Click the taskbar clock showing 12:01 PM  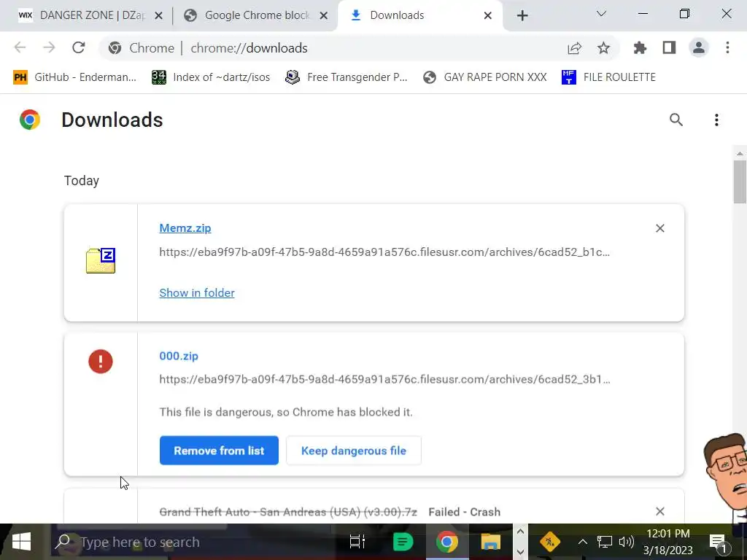pyautogui.click(x=668, y=542)
